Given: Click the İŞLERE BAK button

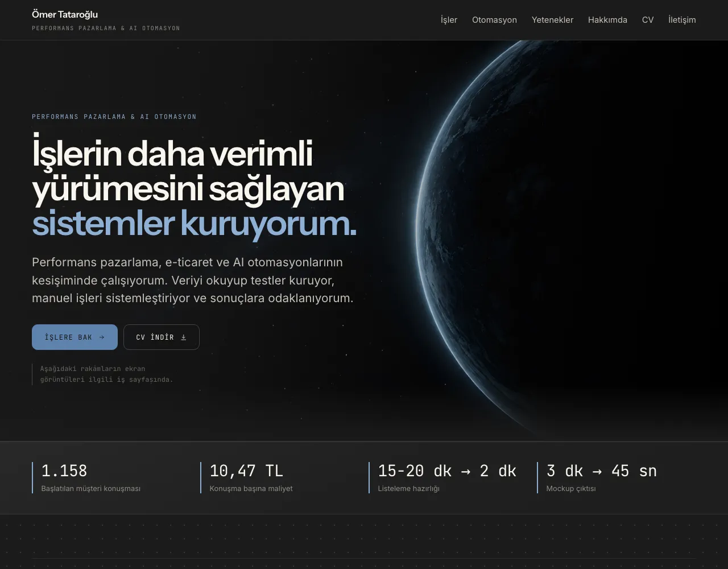Looking at the screenshot, I should [75, 337].
